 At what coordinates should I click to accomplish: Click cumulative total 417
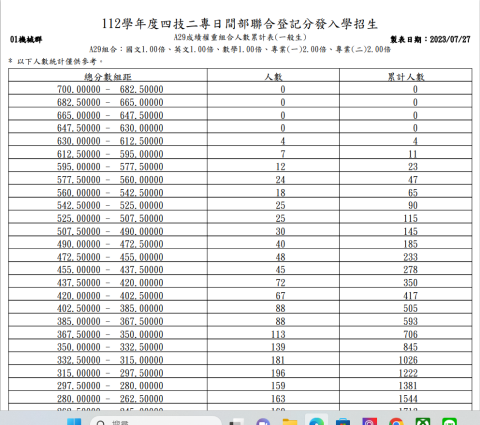410,296
